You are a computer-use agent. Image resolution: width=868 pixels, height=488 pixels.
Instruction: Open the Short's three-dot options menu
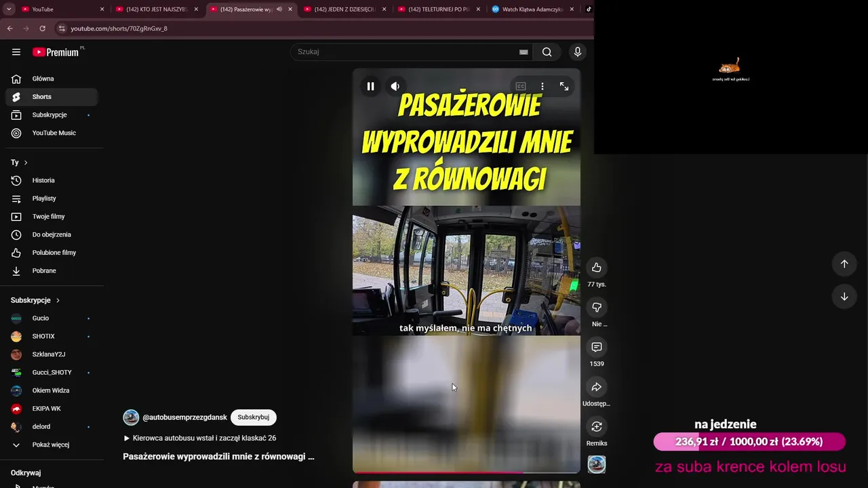pos(542,86)
